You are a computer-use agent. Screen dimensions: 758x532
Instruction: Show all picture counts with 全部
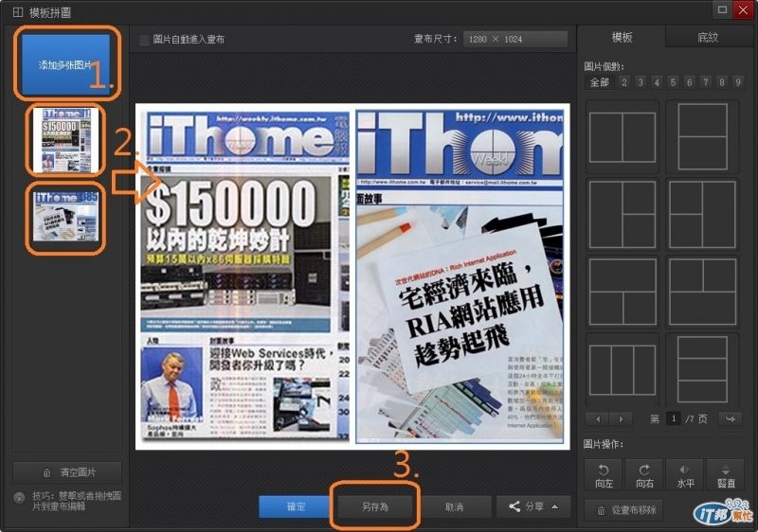coord(600,82)
